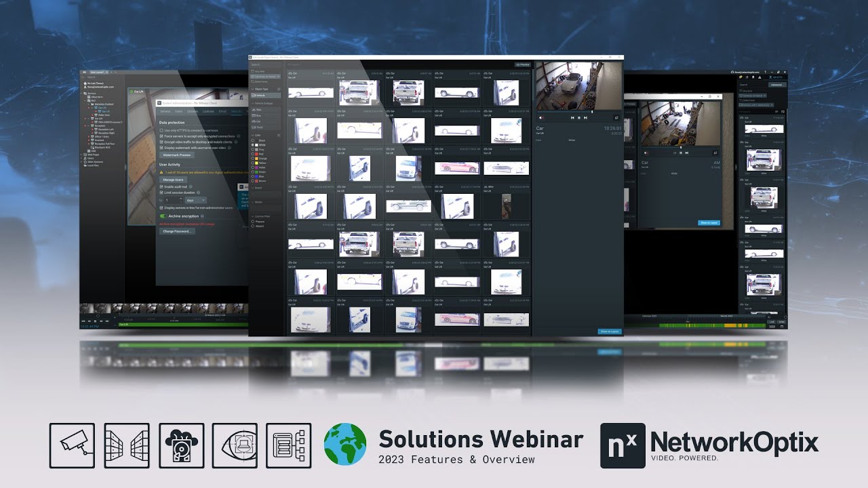Click cloud icon in right window title bar
The width and height of the screenshot is (868, 488).
point(732,72)
